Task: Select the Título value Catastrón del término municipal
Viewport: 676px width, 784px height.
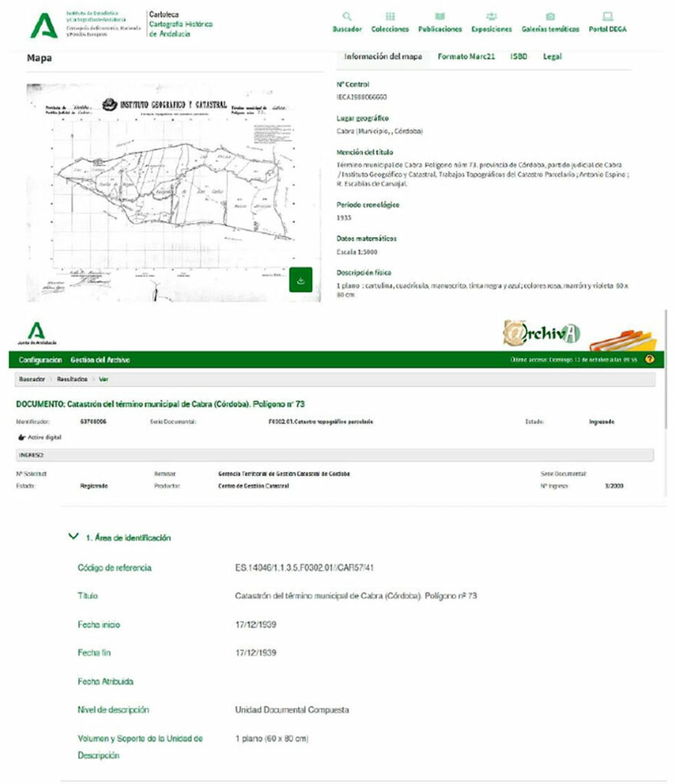Action: (x=356, y=596)
